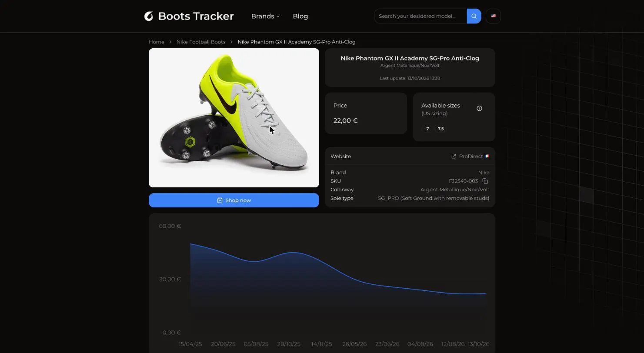
Task: Select the sole type value text
Action: pos(434,198)
